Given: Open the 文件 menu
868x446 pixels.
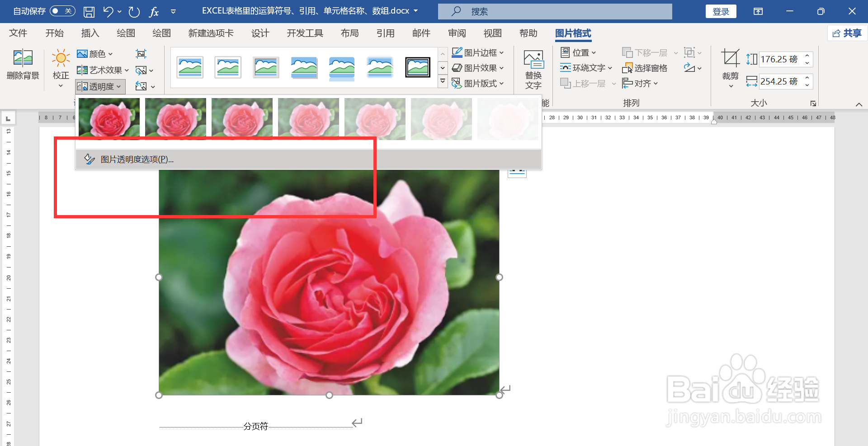Looking at the screenshot, I should point(18,33).
